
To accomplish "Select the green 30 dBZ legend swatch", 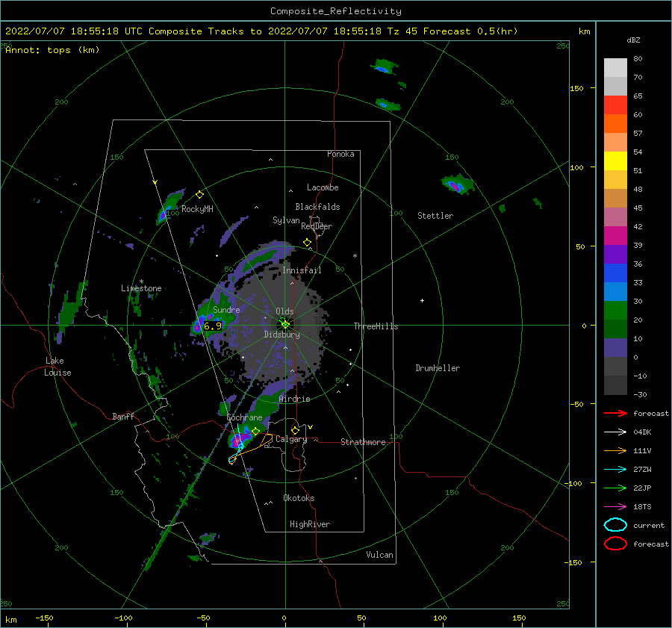I will (615, 310).
